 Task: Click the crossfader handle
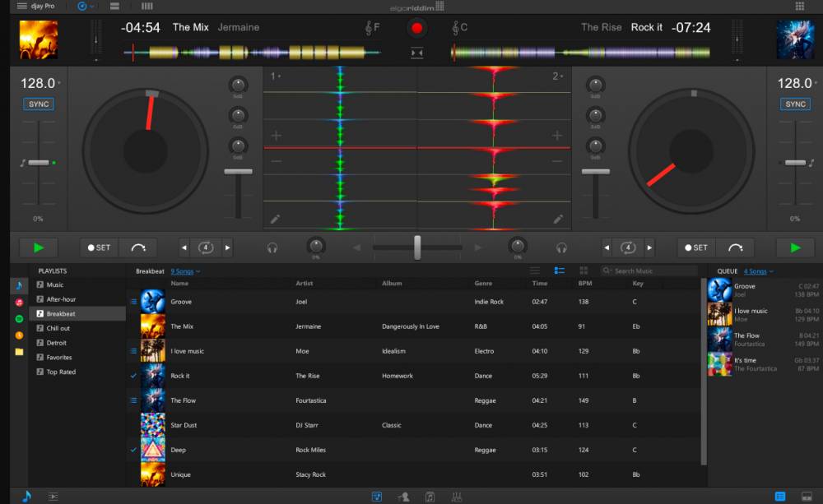click(417, 247)
